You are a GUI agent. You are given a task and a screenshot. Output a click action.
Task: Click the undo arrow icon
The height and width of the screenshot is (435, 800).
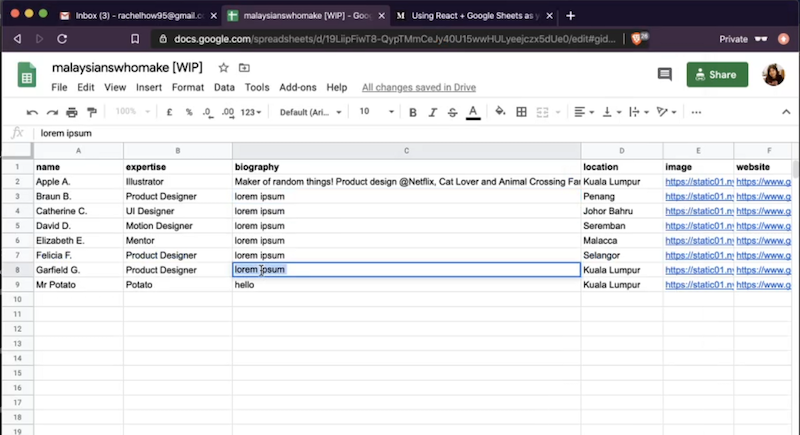32,112
